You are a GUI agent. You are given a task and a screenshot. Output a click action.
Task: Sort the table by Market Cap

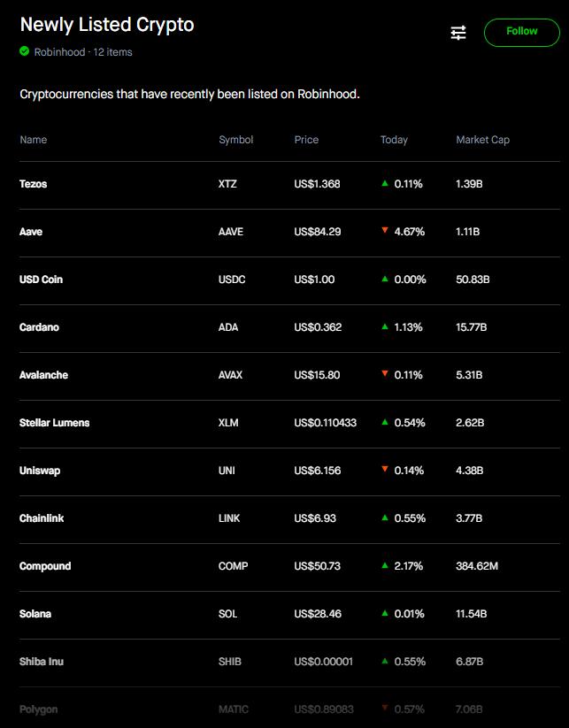pyautogui.click(x=482, y=139)
